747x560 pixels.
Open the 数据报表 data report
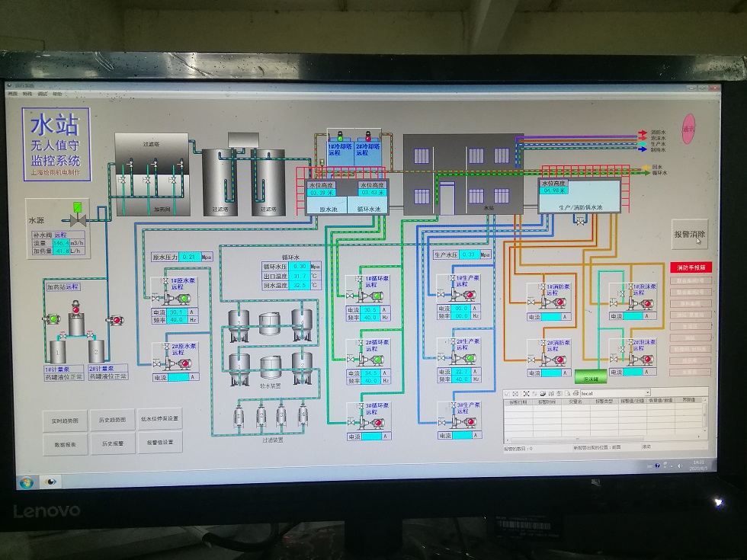pos(66,444)
